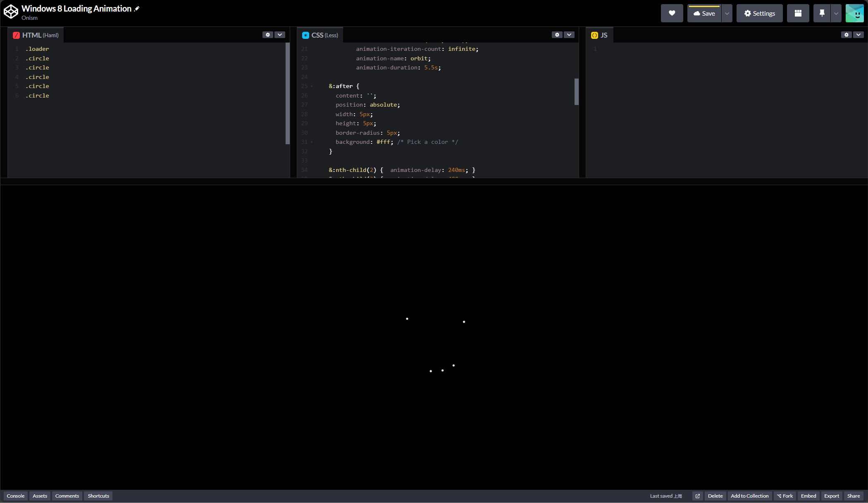Open HTML editor settings gear
868x503 pixels.
[x=268, y=35]
